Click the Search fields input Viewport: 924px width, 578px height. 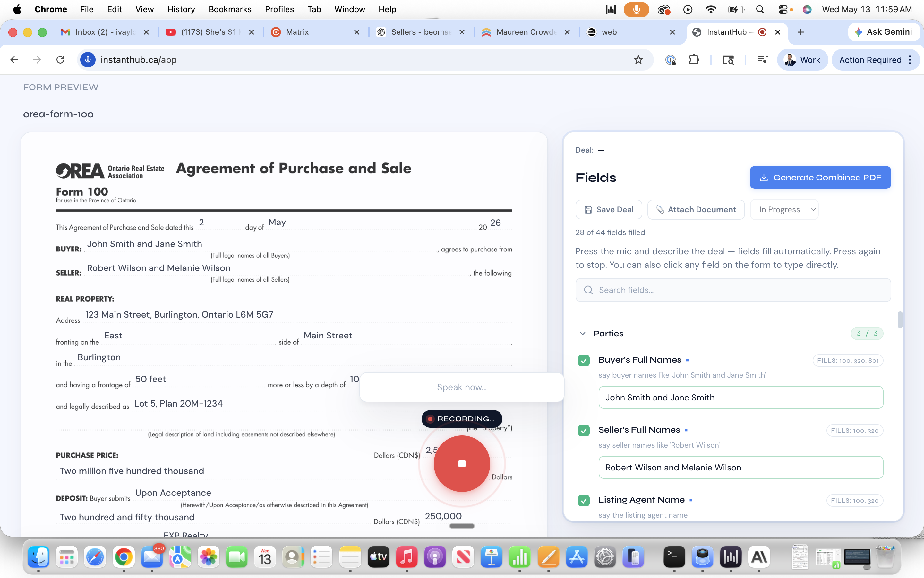pyautogui.click(x=733, y=290)
